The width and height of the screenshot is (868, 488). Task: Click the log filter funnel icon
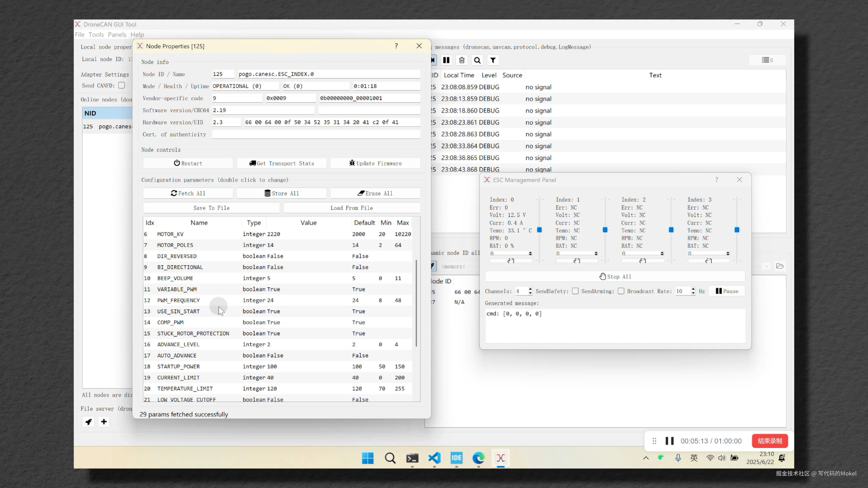(493, 60)
